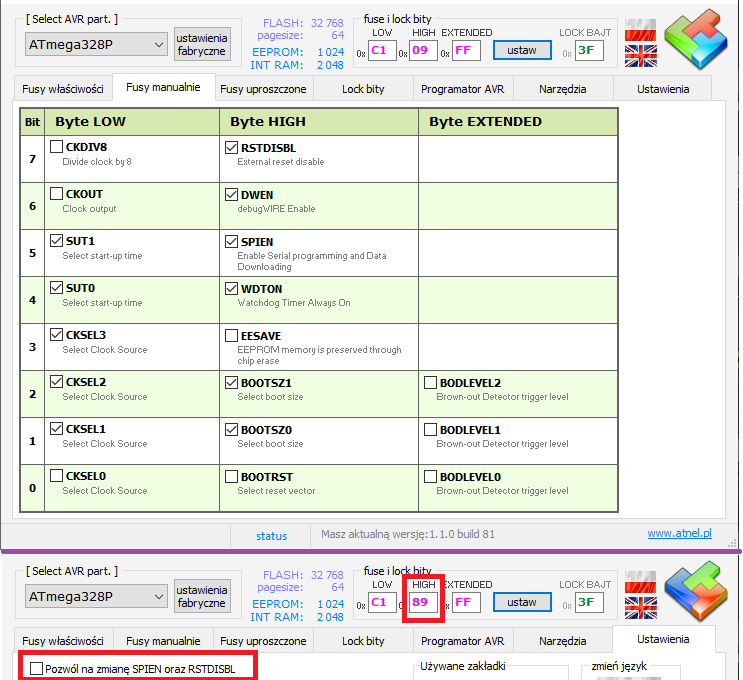
Task: Toggle the CKDIV8 checkbox
Action: 56,146
